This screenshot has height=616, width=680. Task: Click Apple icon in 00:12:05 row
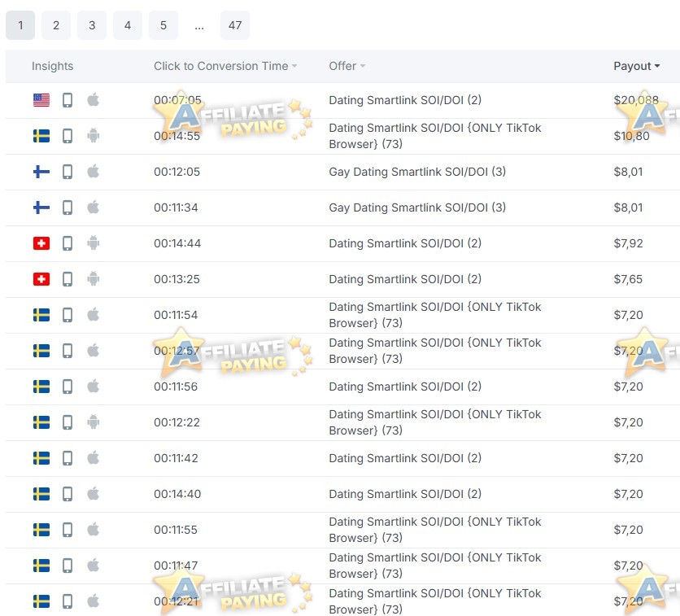click(x=94, y=172)
